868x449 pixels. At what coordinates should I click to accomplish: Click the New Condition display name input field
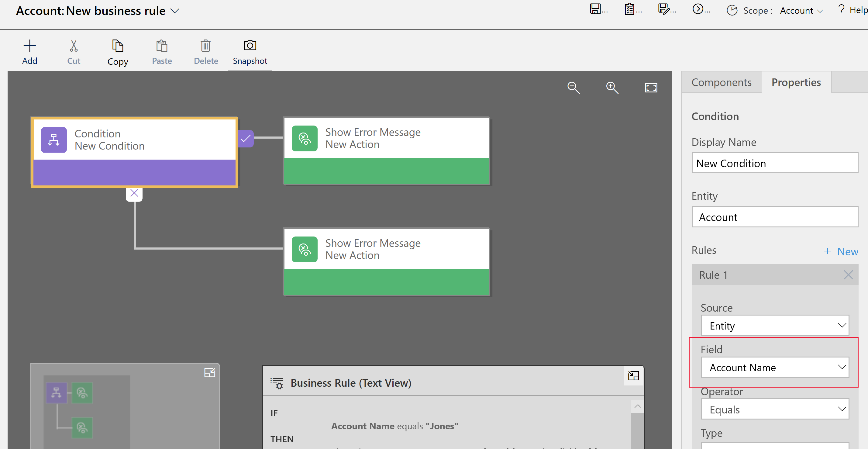coord(775,163)
